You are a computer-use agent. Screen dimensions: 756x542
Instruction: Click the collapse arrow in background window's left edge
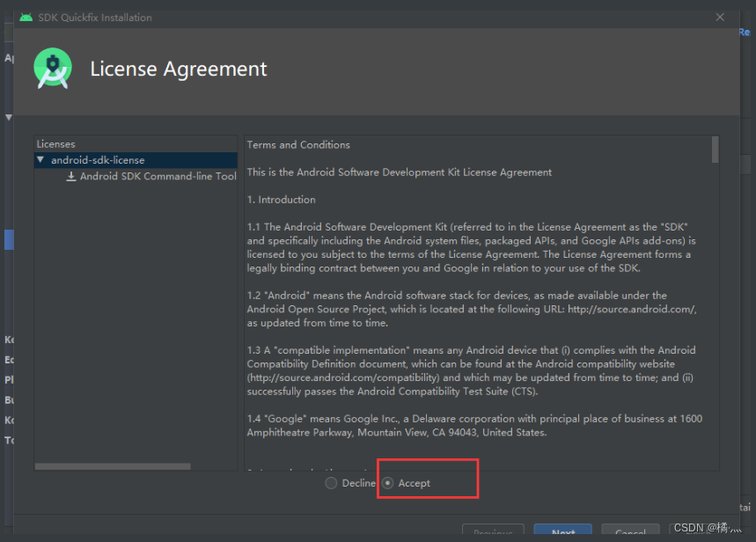(x=9, y=117)
